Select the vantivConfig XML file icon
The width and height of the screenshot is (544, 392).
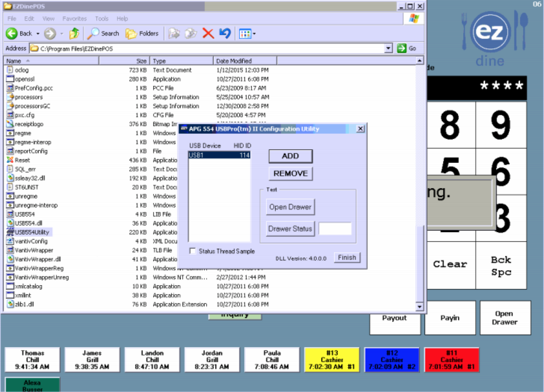point(10,241)
